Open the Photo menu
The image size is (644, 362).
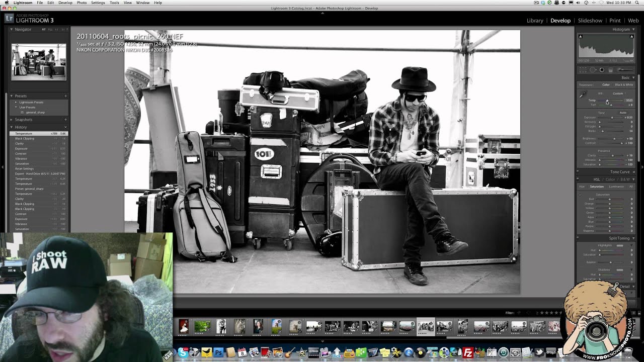pyautogui.click(x=82, y=3)
